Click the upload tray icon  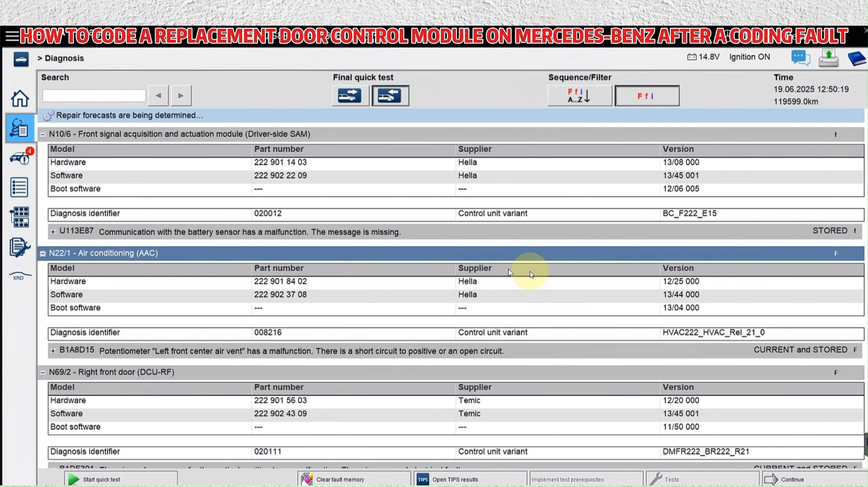pos(828,58)
